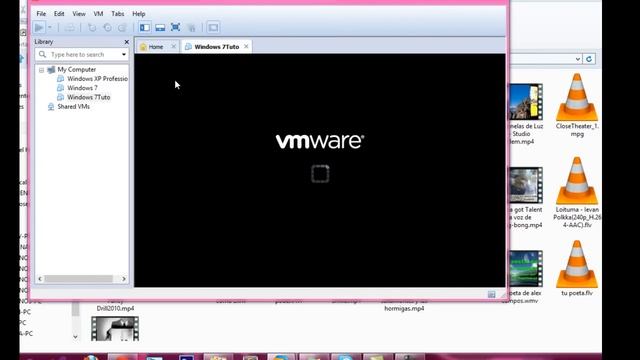Select the Luz Studio mp4 video thumbnail

(x=526, y=102)
